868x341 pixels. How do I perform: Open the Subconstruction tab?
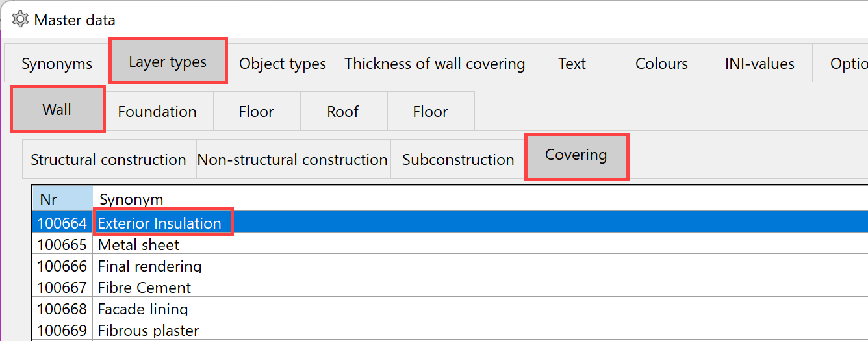(x=458, y=159)
